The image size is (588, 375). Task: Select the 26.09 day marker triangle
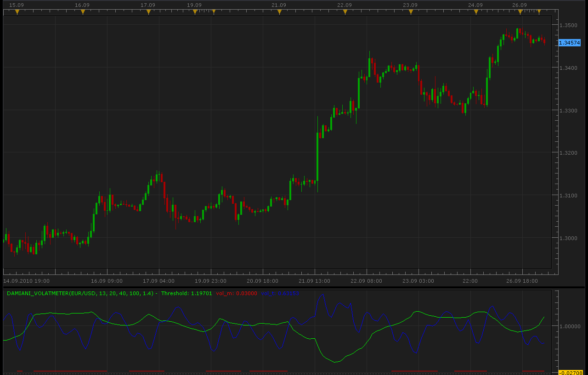(x=520, y=12)
